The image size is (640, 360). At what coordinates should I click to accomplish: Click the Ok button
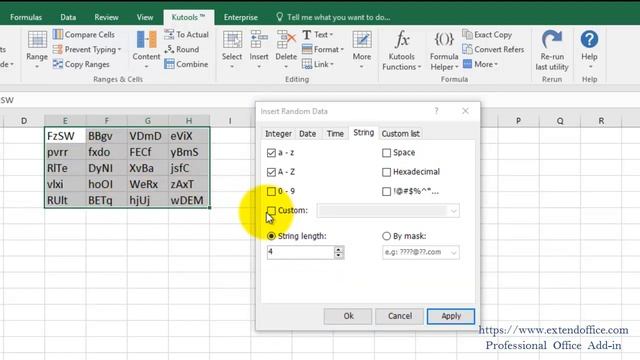[x=348, y=316]
